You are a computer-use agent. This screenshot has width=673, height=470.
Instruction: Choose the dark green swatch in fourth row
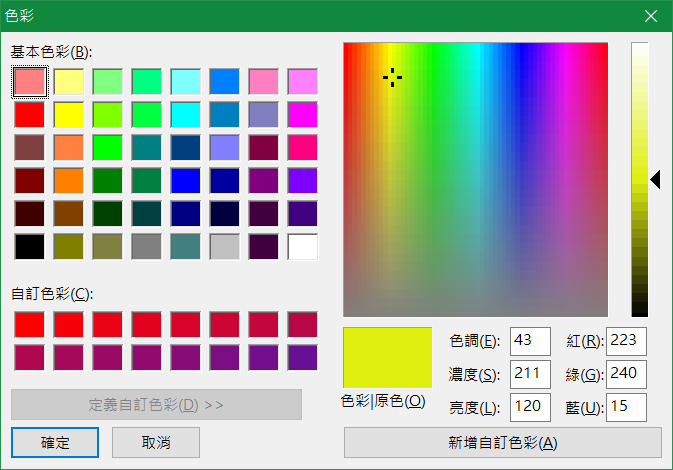coord(108,181)
